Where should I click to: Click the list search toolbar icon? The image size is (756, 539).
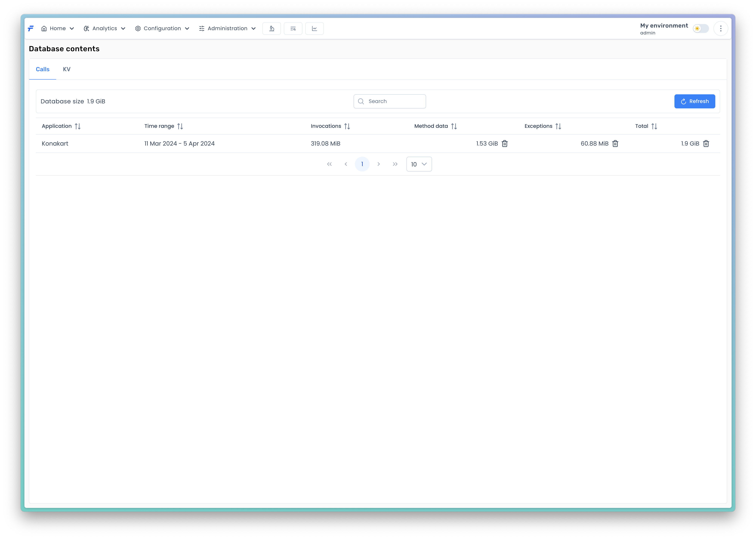pos(293,28)
